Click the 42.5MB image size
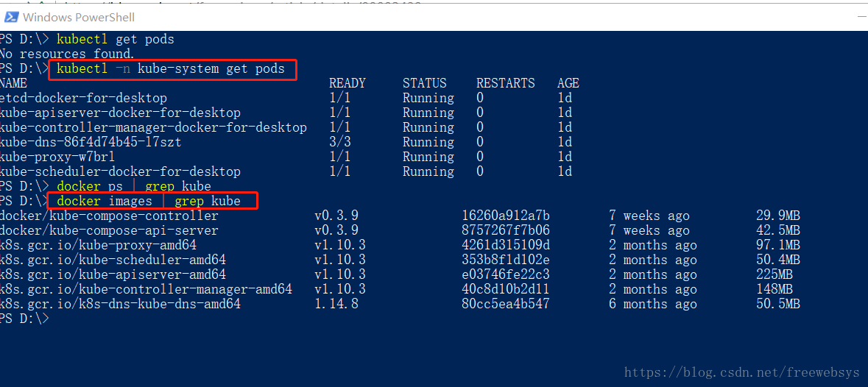Viewport: 868px width, 387px height. 777,230
